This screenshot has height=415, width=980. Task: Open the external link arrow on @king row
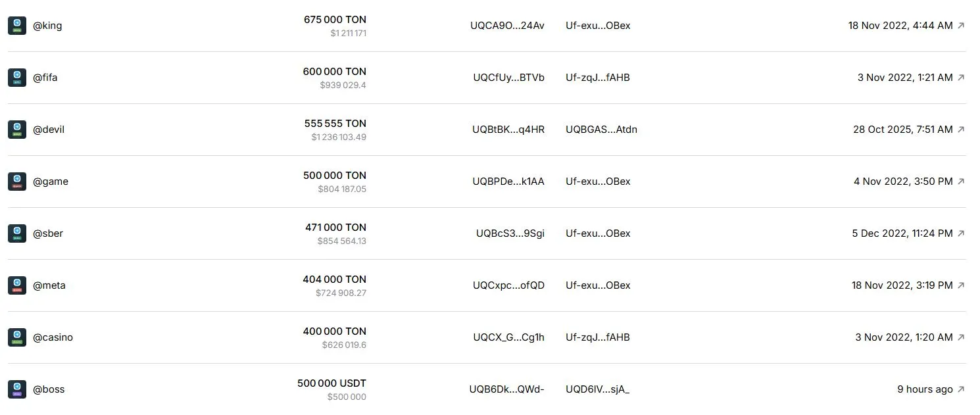click(962, 26)
